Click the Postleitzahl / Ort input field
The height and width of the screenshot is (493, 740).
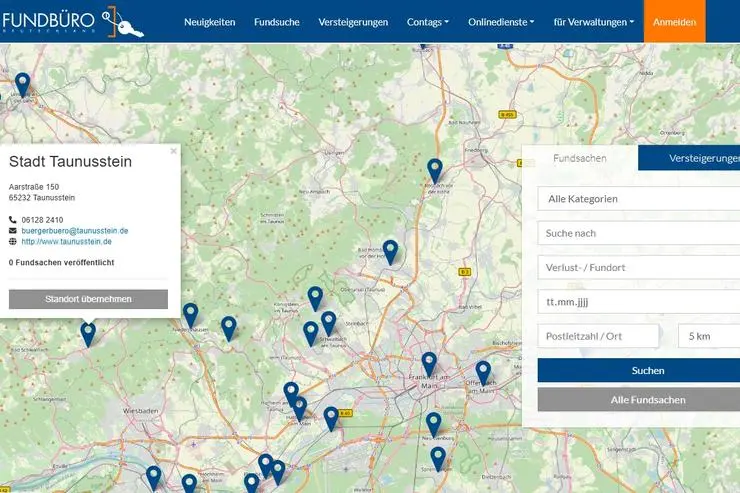(599, 336)
